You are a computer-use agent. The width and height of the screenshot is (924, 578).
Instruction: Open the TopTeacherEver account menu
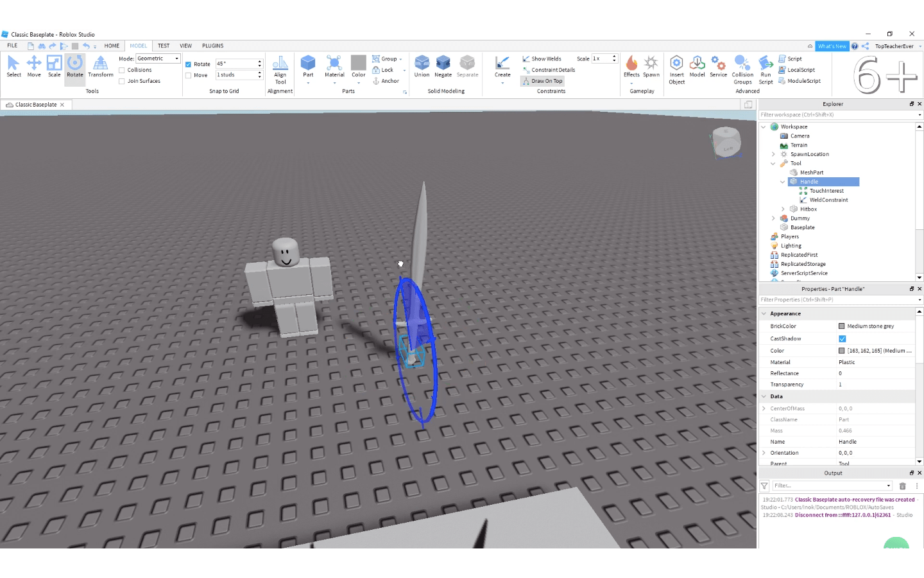pyautogui.click(x=898, y=46)
